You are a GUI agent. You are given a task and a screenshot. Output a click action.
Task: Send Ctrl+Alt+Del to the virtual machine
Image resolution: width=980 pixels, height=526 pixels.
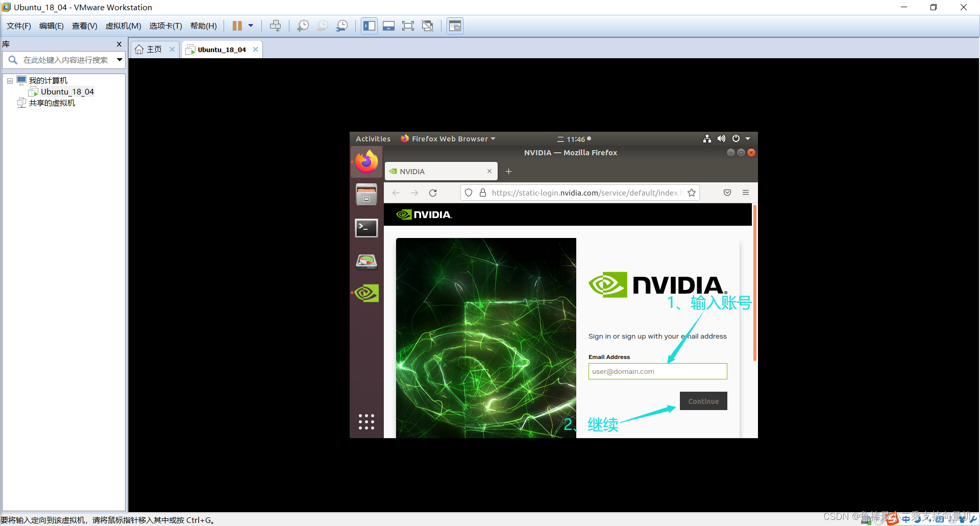point(275,26)
